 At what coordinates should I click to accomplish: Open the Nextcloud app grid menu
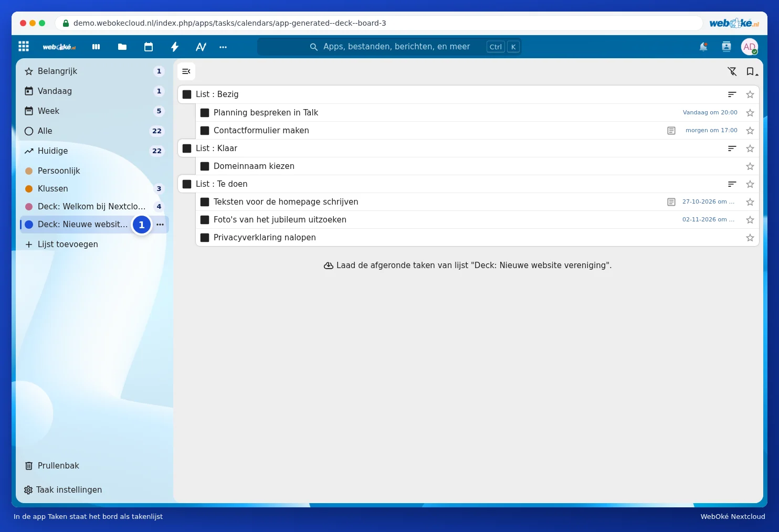24,46
